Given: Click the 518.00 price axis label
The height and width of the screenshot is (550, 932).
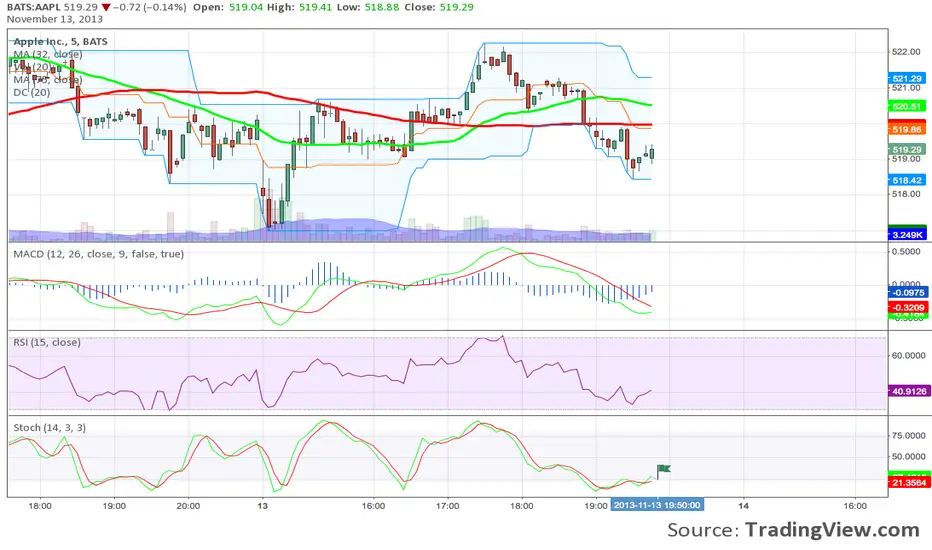Looking at the screenshot, I should click(x=906, y=194).
